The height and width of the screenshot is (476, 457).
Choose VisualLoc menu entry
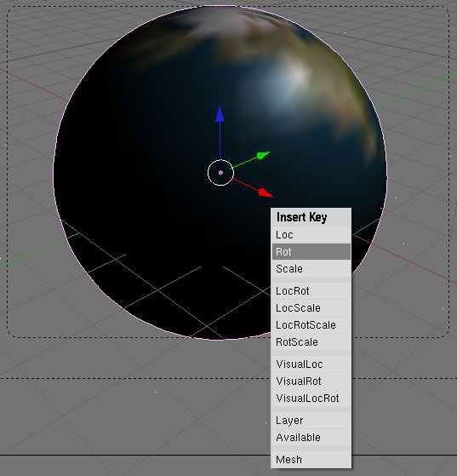tap(311, 364)
